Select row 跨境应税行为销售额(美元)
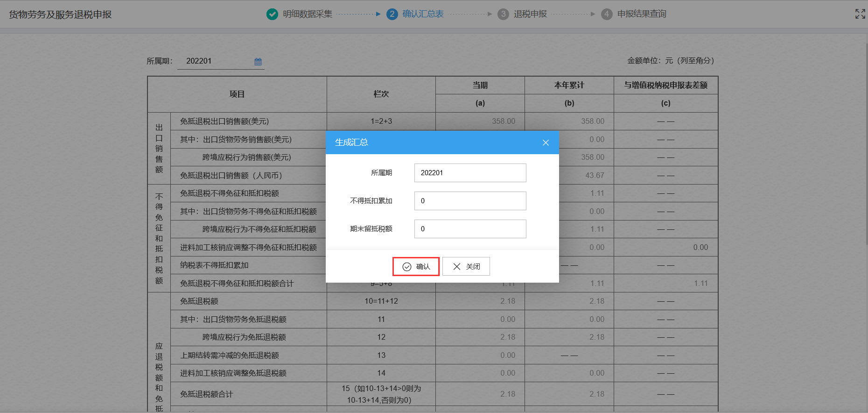868x413 pixels. [247, 157]
